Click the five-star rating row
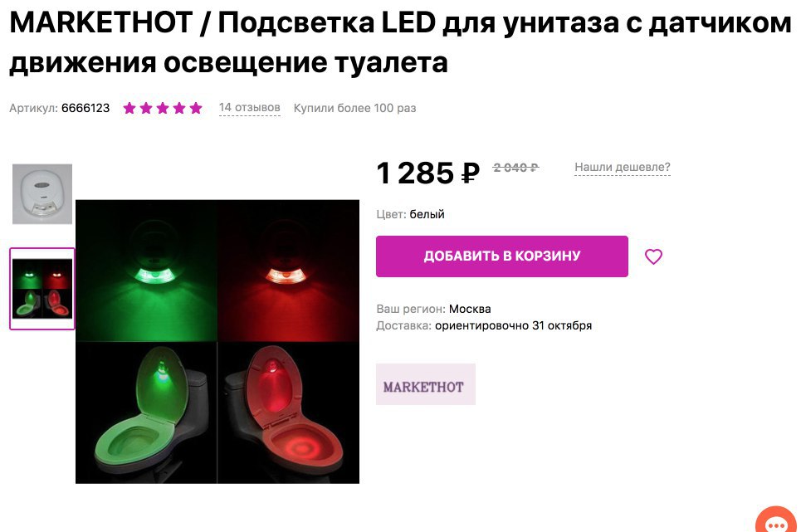Image resolution: width=801 pixels, height=532 pixels. pyautogui.click(x=163, y=108)
